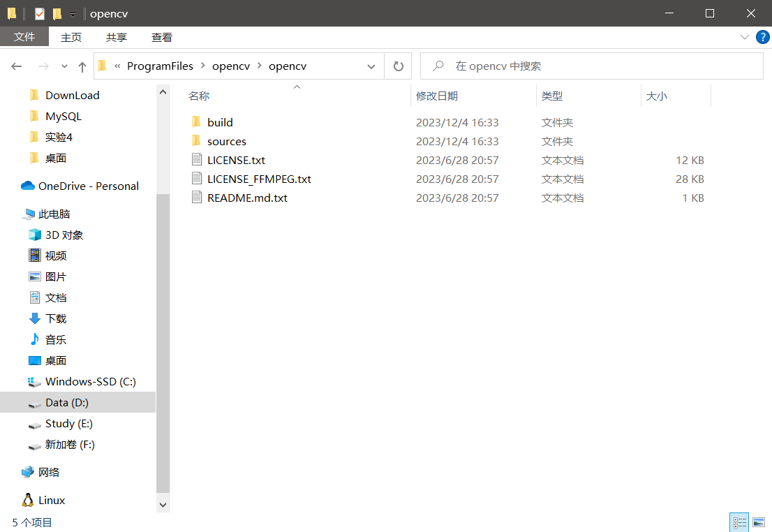Click the 3D 对象 cube icon
This screenshot has height=532, width=772.
[34, 235]
